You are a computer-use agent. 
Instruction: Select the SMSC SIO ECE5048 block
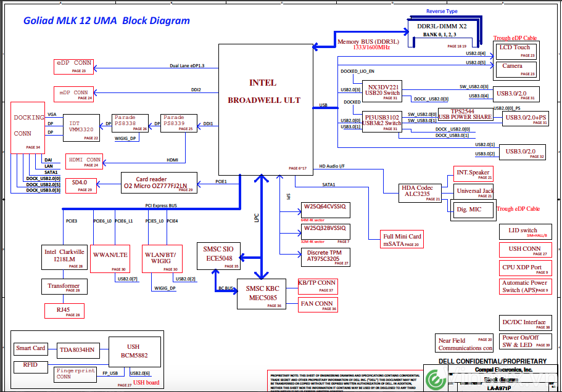point(218,256)
